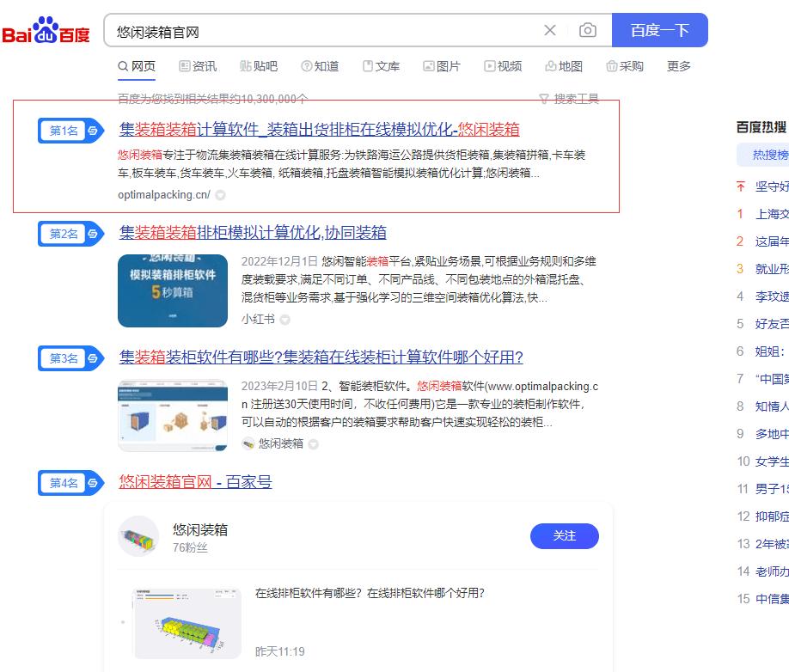Switch to the 视频 tab
Viewport: 789px width, 672px height.
click(x=505, y=66)
